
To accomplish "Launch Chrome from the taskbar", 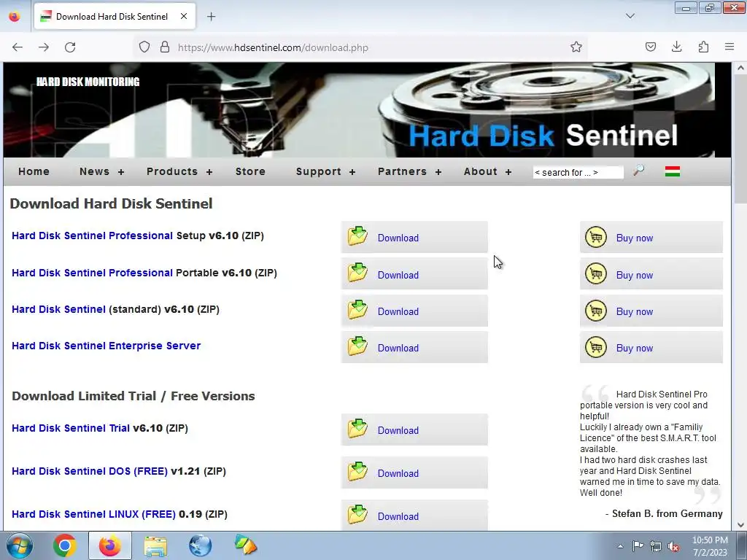I will [x=65, y=545].
